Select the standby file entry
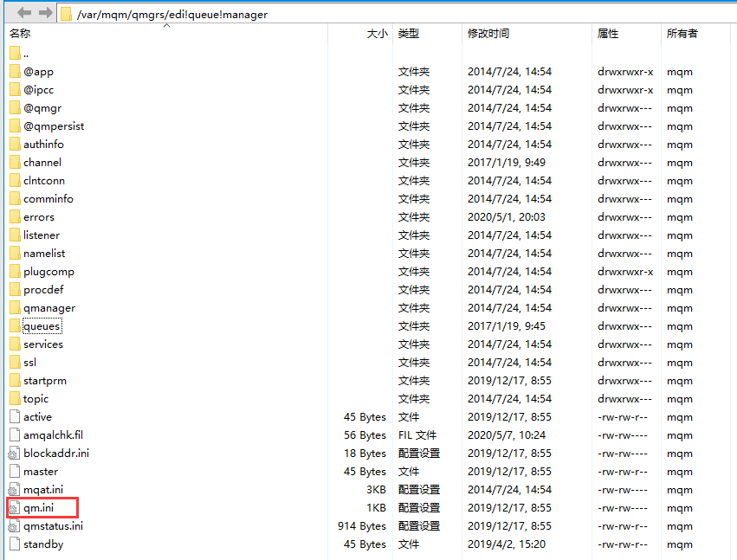737x560 pixels. tap(43, 544)
